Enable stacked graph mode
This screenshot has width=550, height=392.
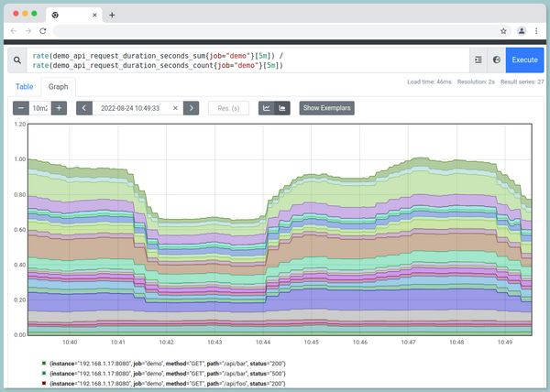point(282,108)
